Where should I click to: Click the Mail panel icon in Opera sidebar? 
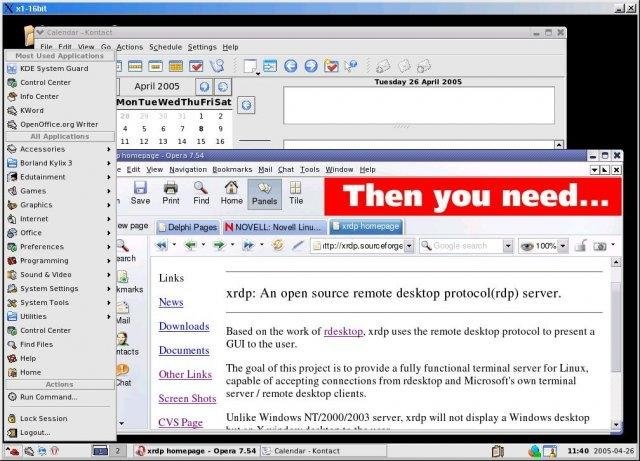click(122, 313)
